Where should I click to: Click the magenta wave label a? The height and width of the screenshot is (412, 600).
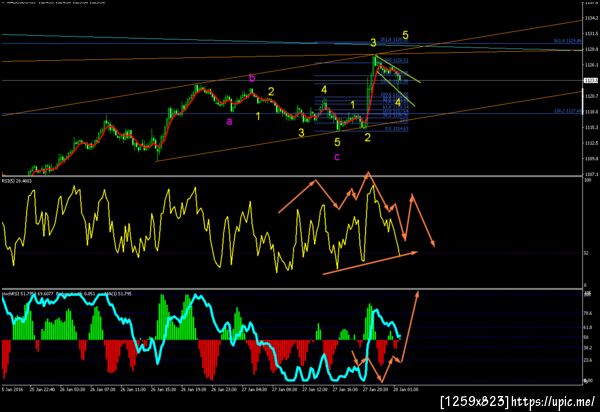point(229,122)
